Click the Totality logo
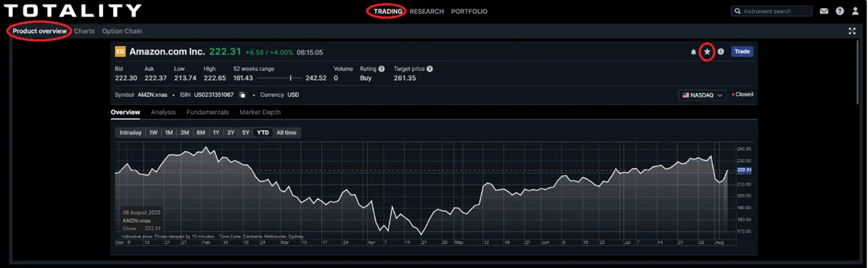 [x=73, y=11]
